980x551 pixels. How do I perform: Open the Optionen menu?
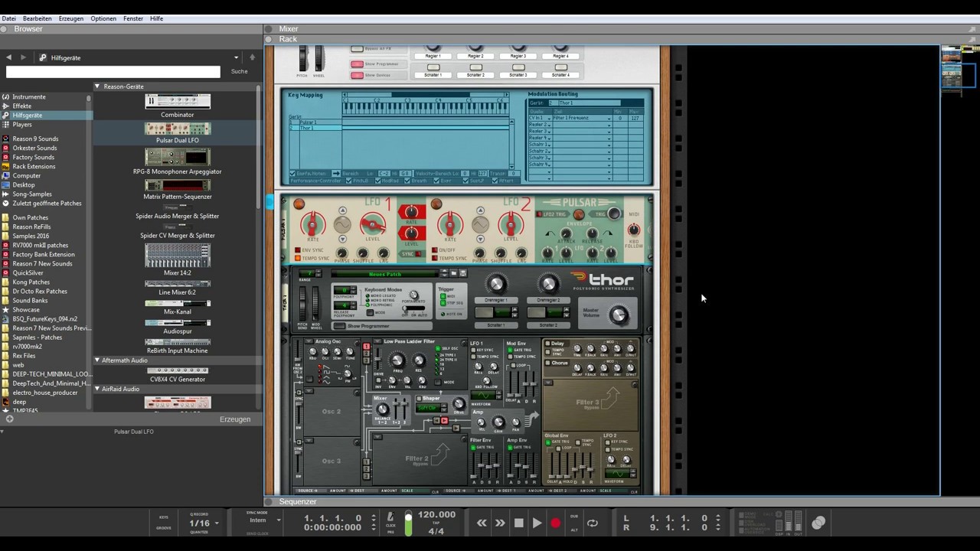click(x=103, y=18)
